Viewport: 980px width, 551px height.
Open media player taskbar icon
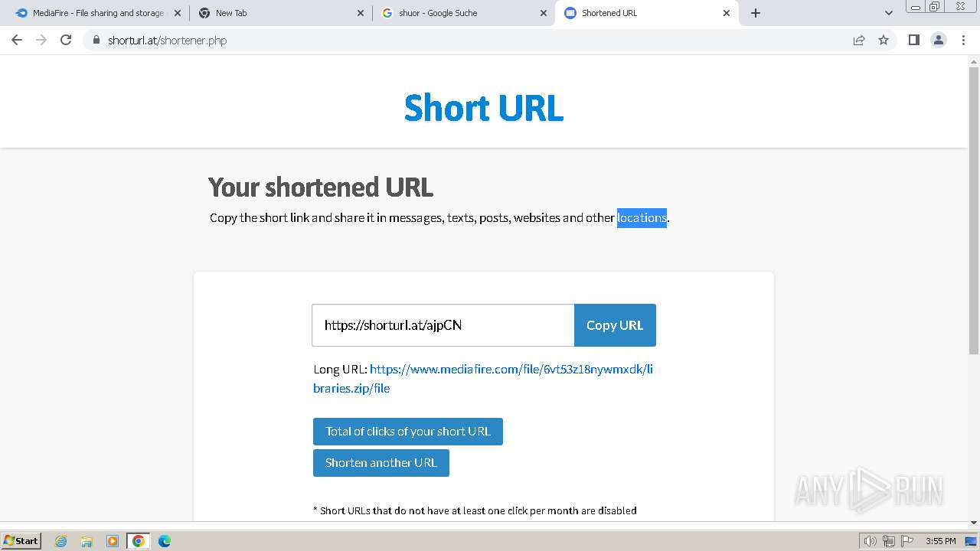[x=113, y=541]
